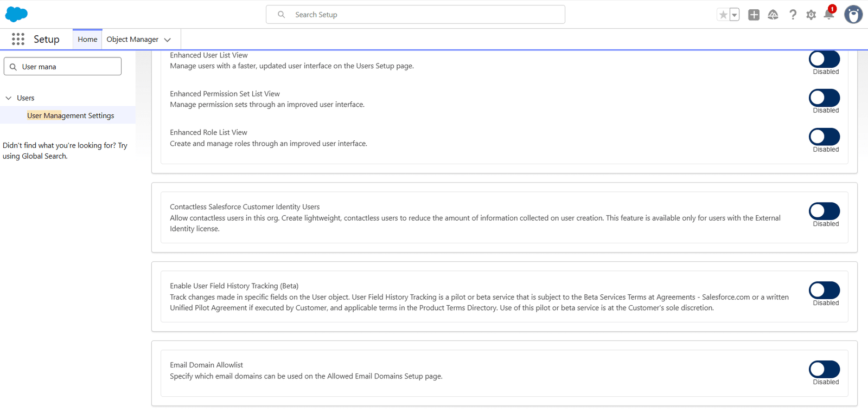This screenshot has width=868, height=413.
Task: Open the global actions plus icon
Action: click(x=754, y=15)
